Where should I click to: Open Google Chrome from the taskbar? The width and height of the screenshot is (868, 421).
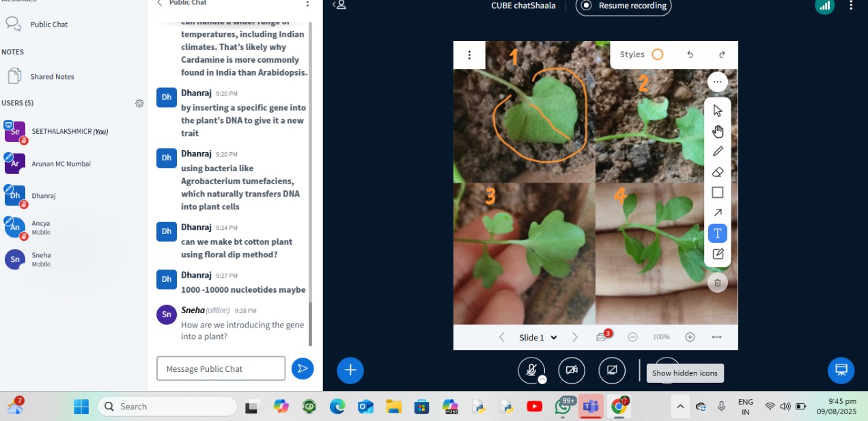(619, 407)
